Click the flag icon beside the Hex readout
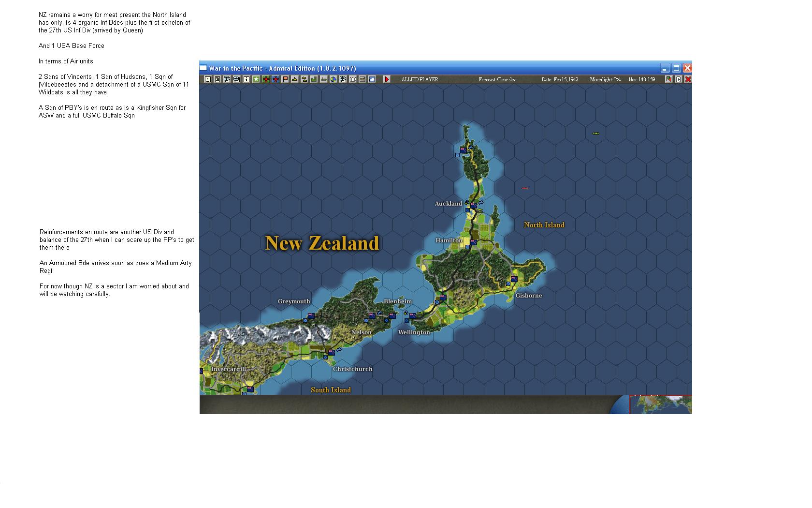The height and width of the screenshot is (508, 812). pos(668,79)
